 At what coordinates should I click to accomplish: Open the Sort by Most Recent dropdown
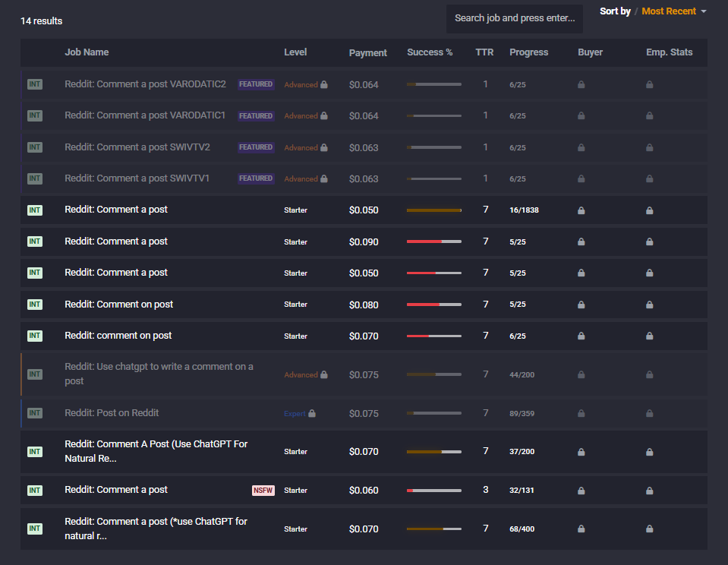tap(673, 11)
